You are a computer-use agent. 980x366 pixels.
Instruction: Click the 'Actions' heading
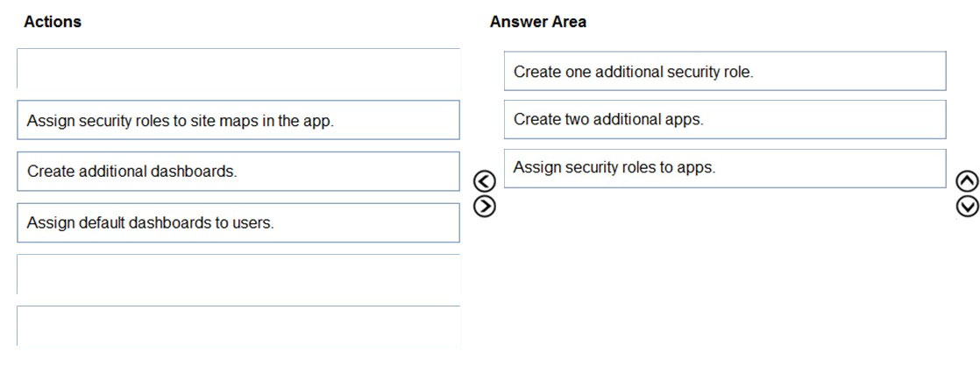53,22
